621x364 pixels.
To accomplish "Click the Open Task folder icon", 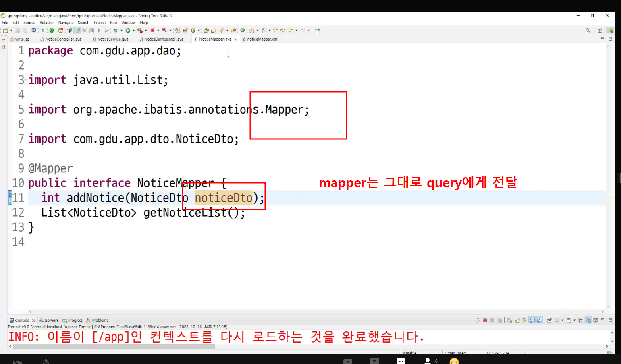I will point(214,30).
